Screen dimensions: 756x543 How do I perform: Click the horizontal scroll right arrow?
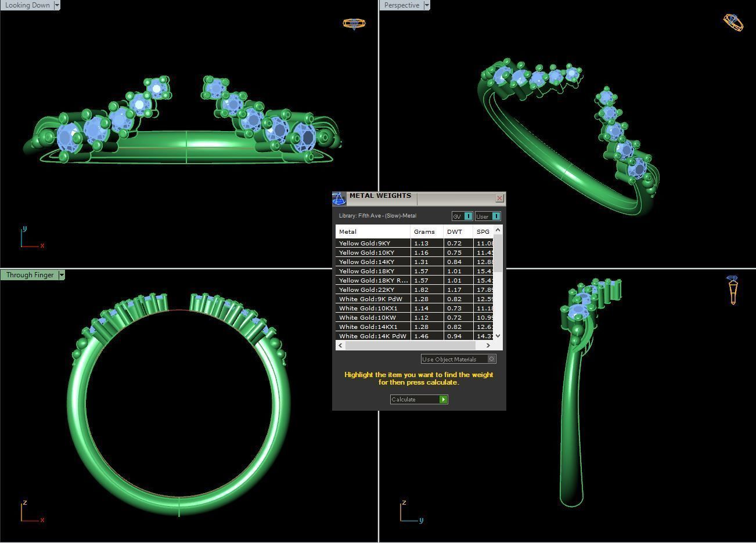click(488, 345)
